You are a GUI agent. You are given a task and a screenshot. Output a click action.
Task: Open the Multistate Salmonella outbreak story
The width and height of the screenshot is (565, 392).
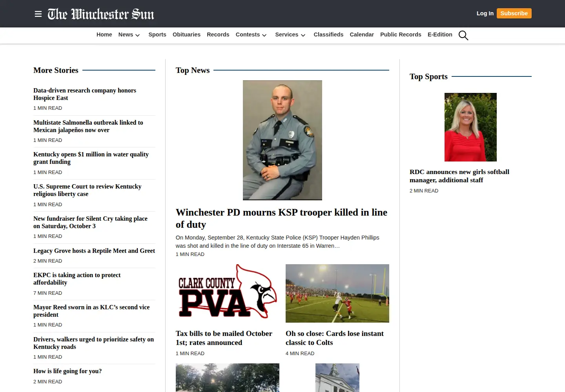tap(88, 126)
